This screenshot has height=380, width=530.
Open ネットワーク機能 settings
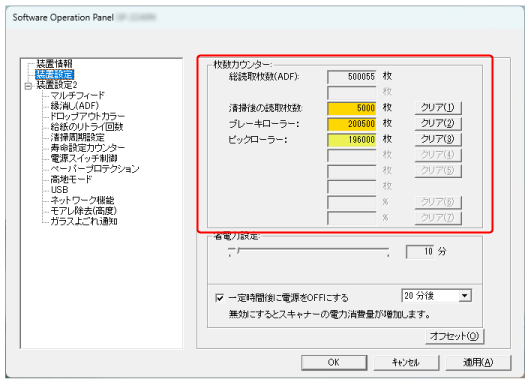click(x=82, y=200)
